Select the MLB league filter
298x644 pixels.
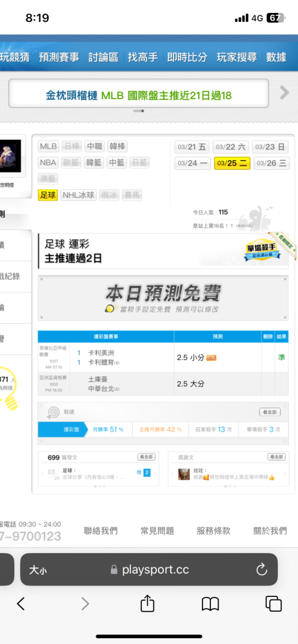pyautogui.click(x=48, y=146)
